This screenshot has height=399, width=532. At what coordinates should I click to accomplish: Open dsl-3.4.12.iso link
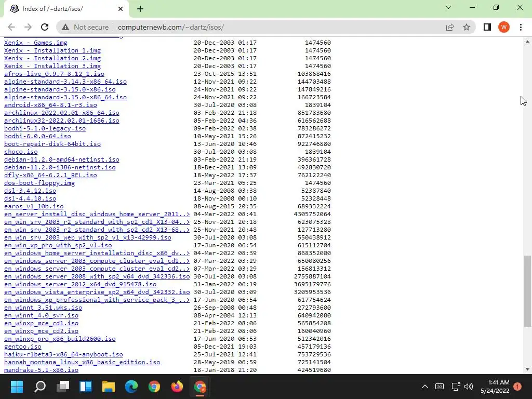pyautogui.click(x=30, y=191)
